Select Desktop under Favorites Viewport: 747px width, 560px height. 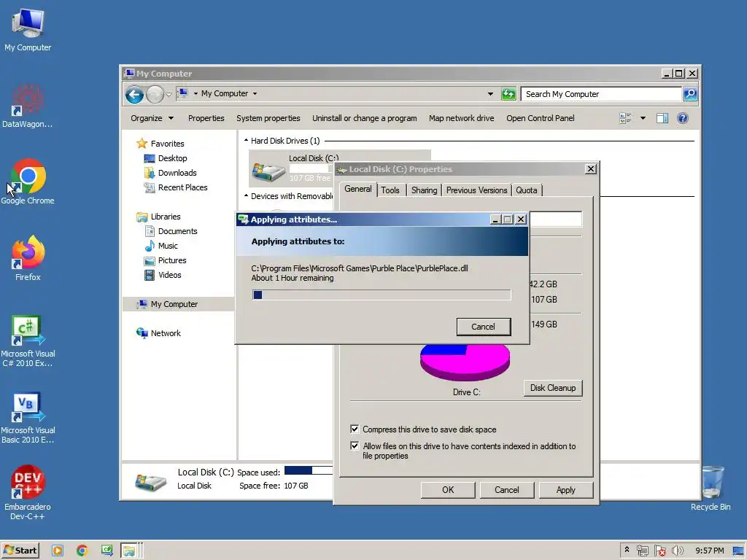tap(166, 158)
